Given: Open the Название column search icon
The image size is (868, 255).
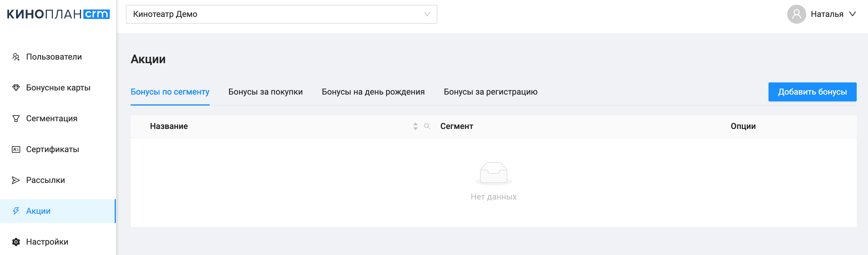Looking at the screenshot, I should click(427, 126).
